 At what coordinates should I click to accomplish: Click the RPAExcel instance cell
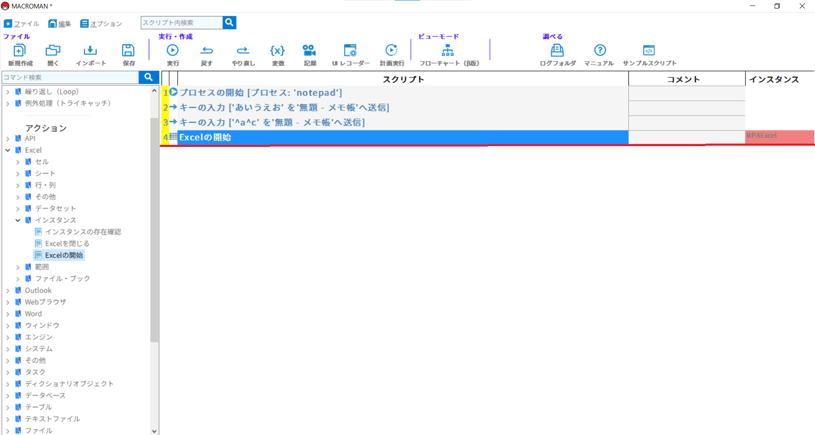tap(780, 137)
